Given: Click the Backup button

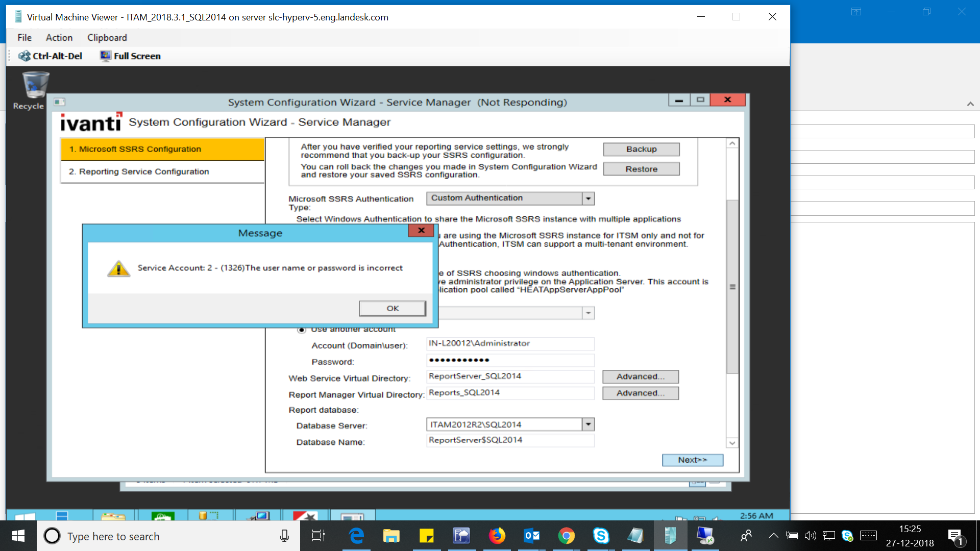Looking at the screenshot, I should (x=641, y=149).
